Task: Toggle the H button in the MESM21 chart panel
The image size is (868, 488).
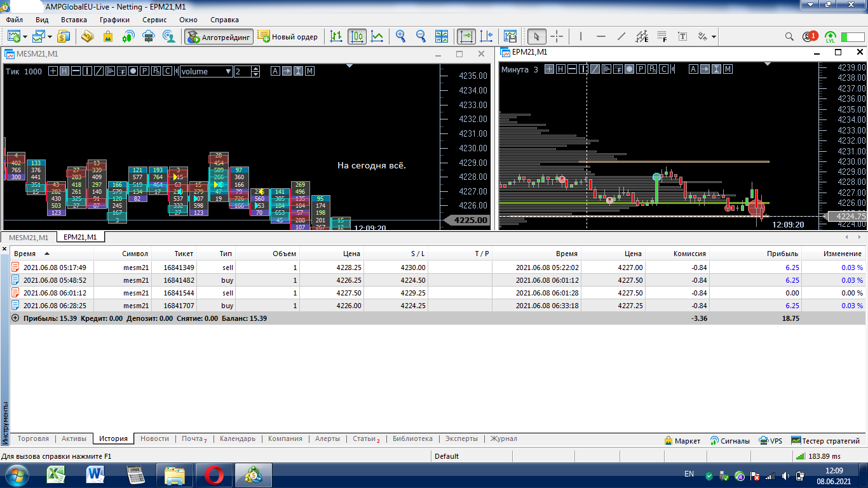Action: coord(65,71)
